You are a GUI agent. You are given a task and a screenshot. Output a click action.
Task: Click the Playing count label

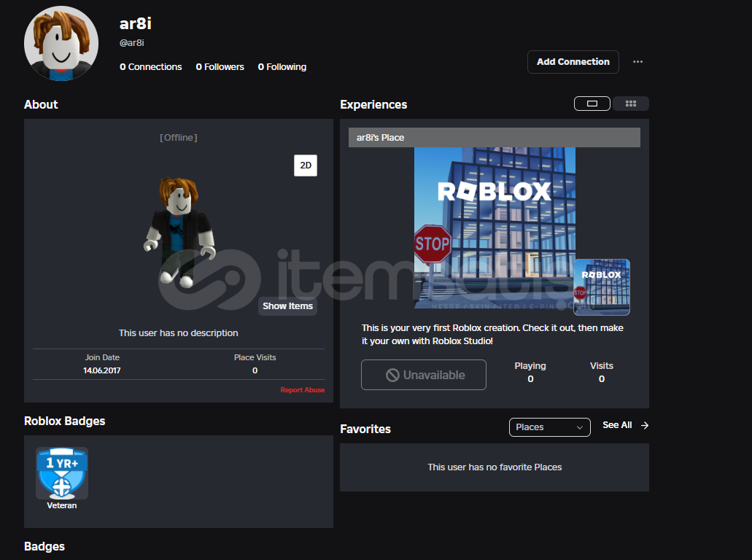click(530, 366)
